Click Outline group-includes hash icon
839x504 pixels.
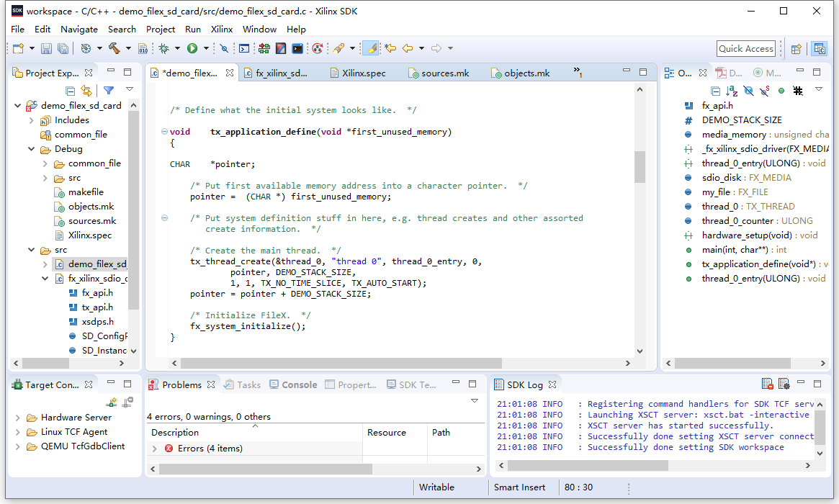coord(798,91)
